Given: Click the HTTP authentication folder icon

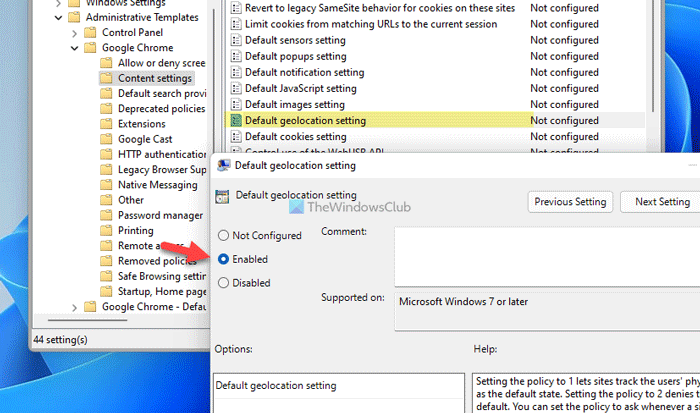Looking at the screenshot, I should [106, 154].
